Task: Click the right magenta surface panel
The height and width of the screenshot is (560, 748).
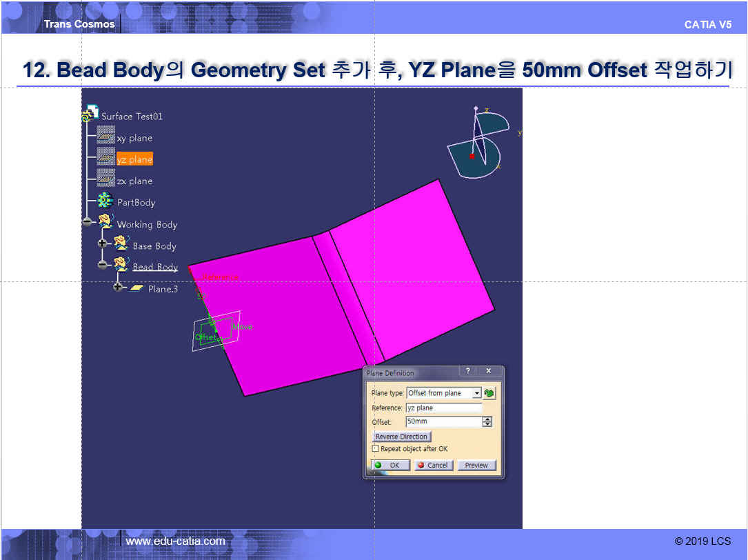Action: click(x=412, y=270)
